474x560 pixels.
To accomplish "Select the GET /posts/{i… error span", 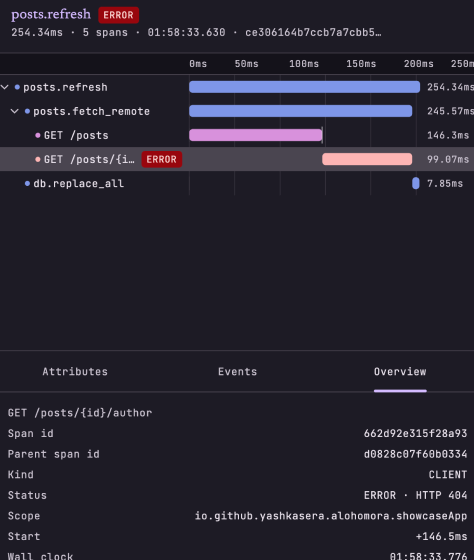I will [x=237, y=159].
